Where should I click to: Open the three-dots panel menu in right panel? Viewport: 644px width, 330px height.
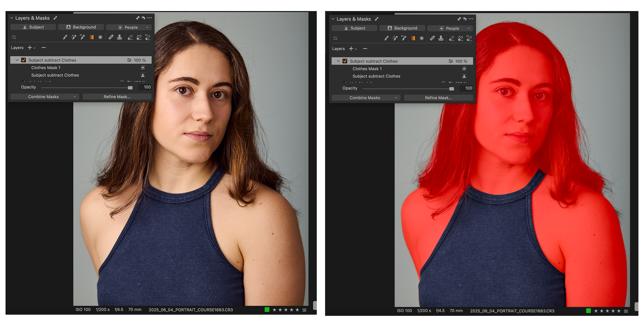(x=471, y=19)
